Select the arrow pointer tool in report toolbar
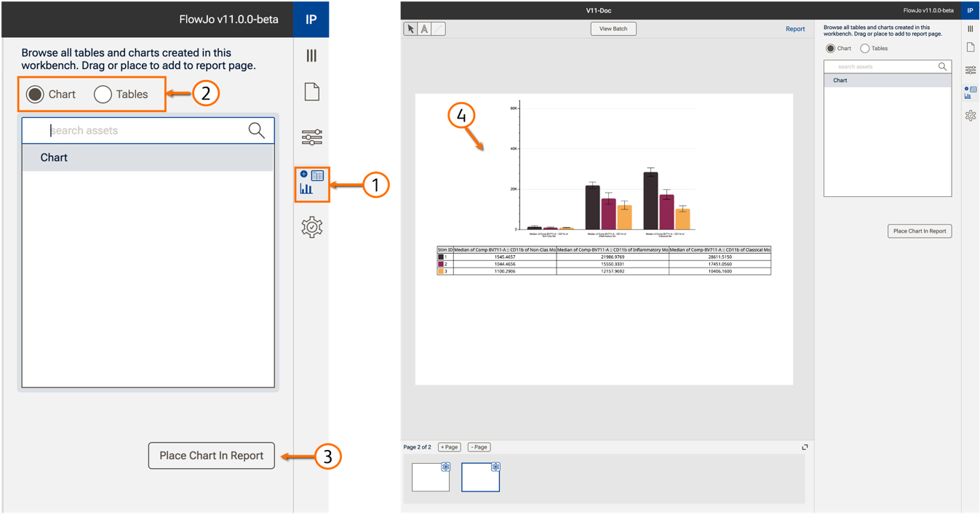This screenshot has width=980, height=514. tap(411, 29)
